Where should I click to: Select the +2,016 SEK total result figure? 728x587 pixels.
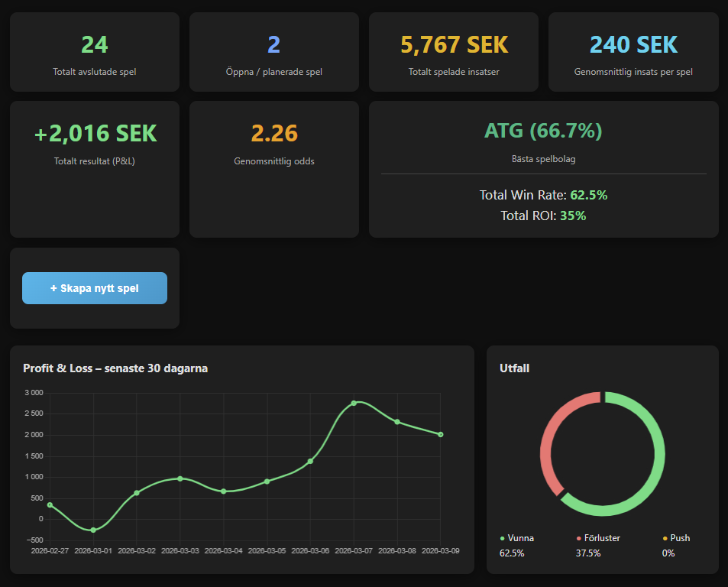click(x=95, y=133)
